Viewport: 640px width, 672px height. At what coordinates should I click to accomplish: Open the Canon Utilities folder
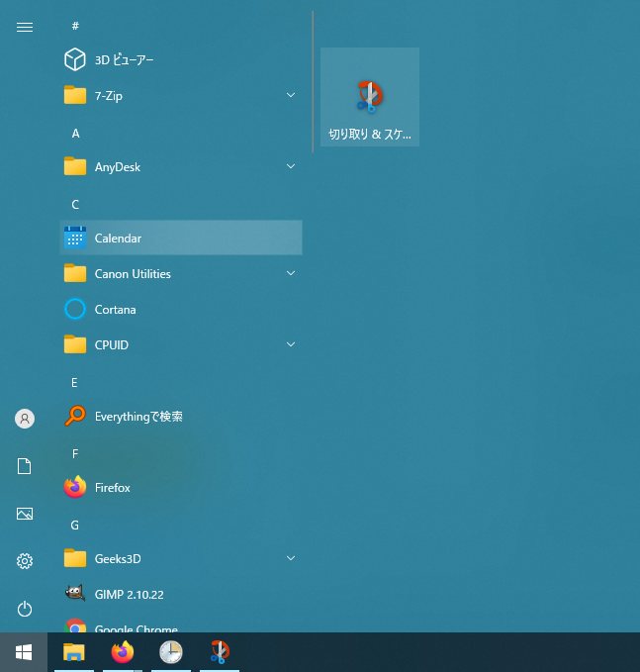point(181,273)
